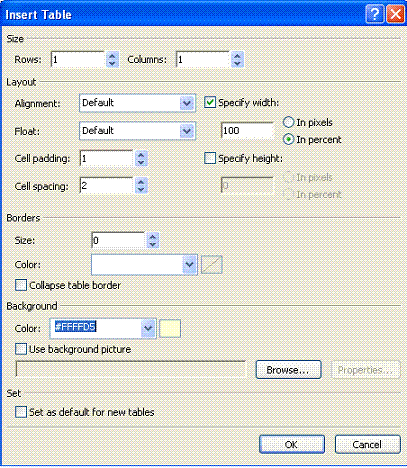Click the border color swatch box
This screenshot has height=468, width=407.
(212, 265)
